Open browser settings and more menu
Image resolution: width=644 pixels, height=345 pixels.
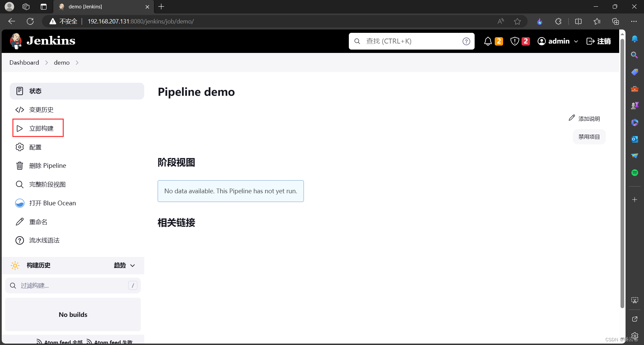click(634, 21)
